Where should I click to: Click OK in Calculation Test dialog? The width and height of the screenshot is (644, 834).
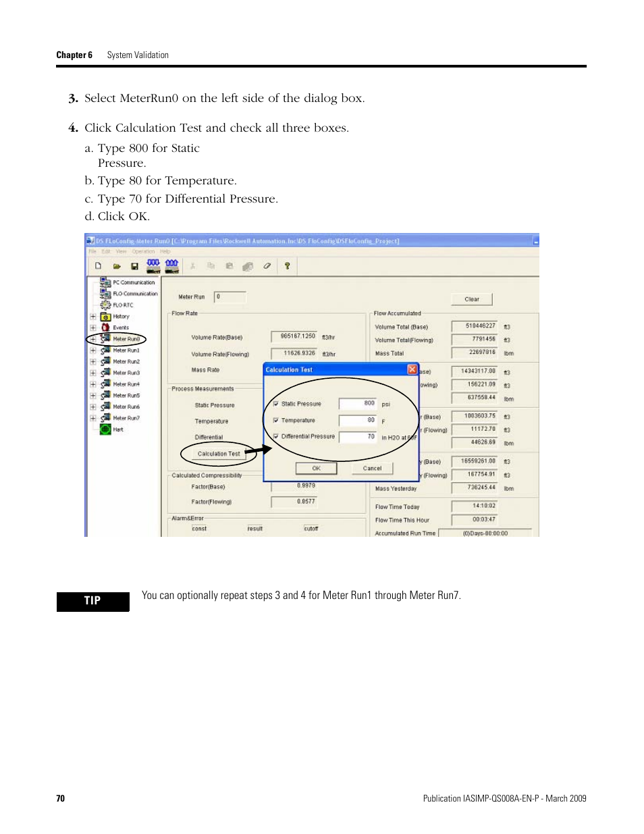coord(316,468)
